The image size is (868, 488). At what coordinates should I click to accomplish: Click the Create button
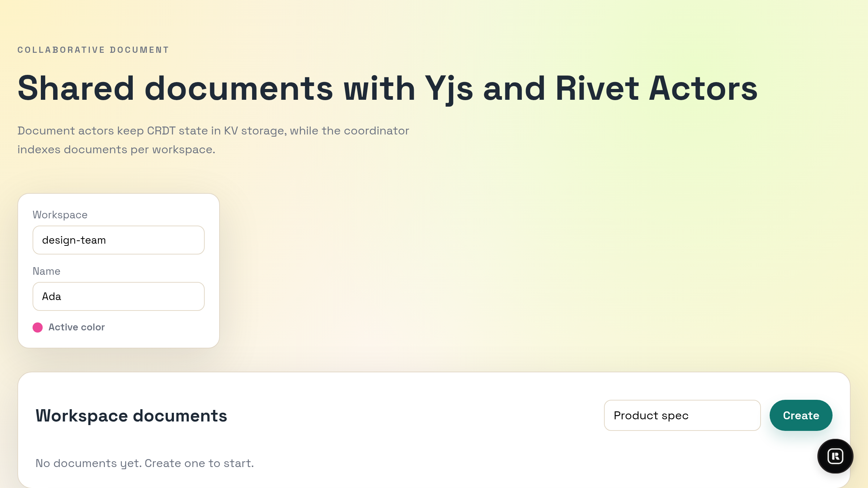tap(801, 415)
